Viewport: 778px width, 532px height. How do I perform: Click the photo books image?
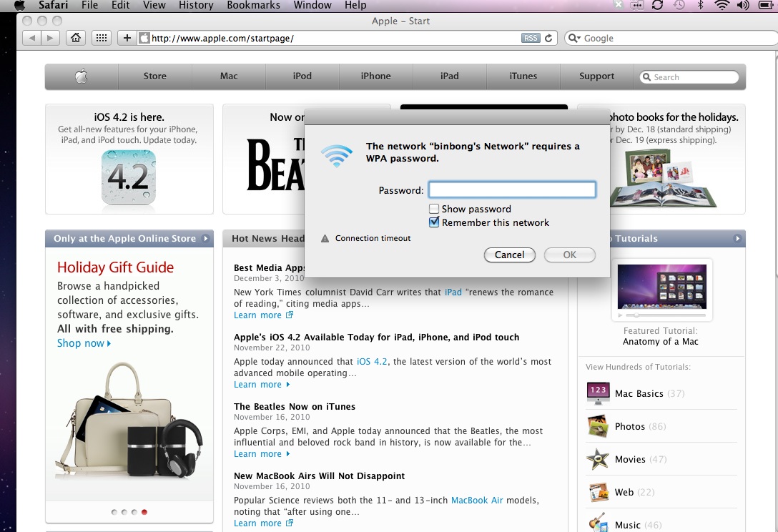(664, 177)
